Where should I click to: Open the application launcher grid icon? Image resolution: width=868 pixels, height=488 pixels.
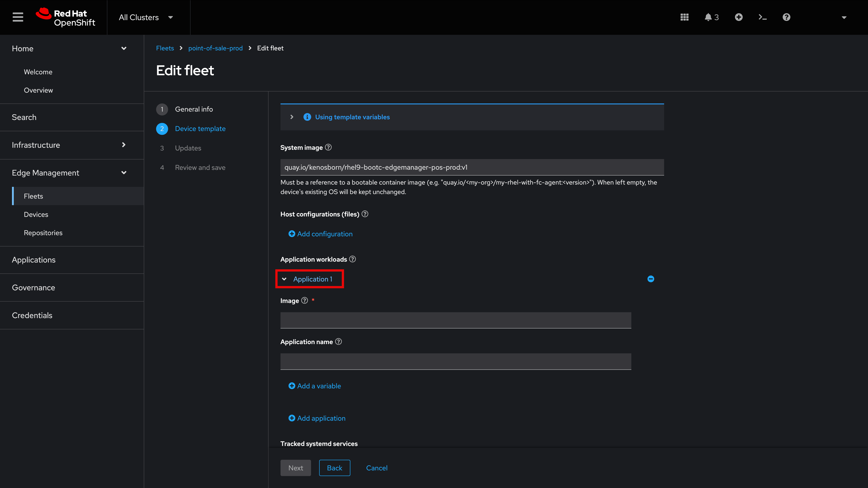coord(684,17)
